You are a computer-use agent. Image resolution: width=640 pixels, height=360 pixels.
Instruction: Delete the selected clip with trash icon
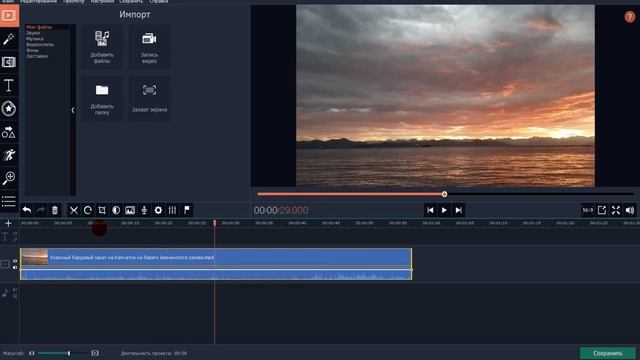coord(55,210)
